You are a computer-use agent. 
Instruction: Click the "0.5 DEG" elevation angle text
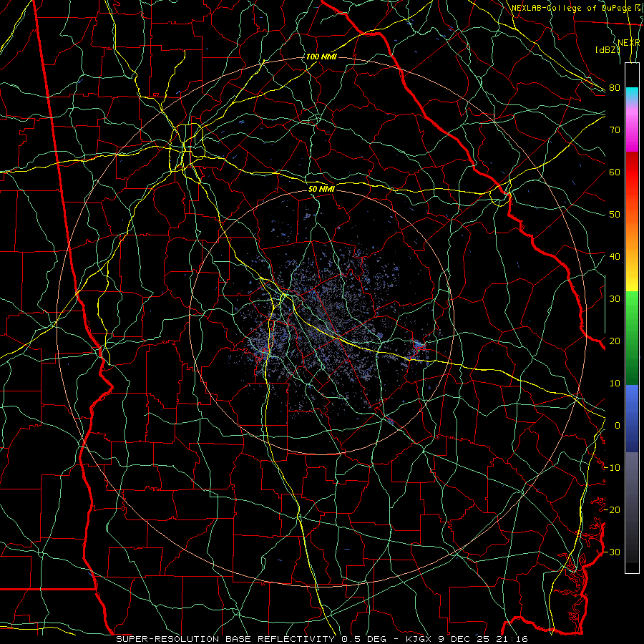pos(364,639)
